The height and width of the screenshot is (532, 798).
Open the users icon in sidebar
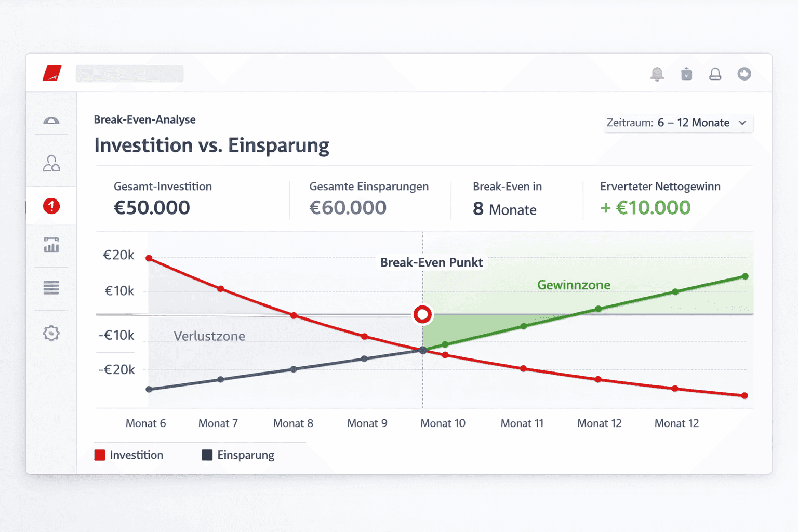(x=51, y=164)
